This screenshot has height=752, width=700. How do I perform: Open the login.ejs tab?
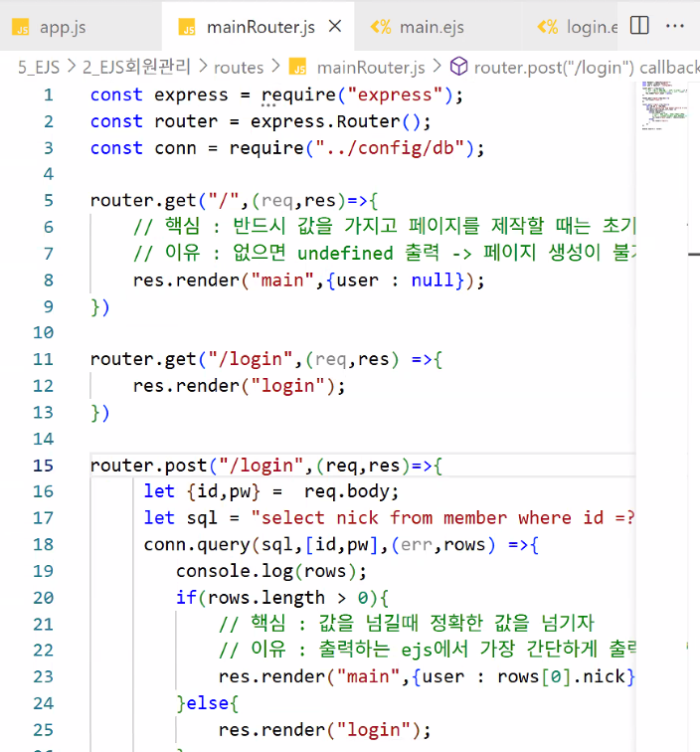592,27
